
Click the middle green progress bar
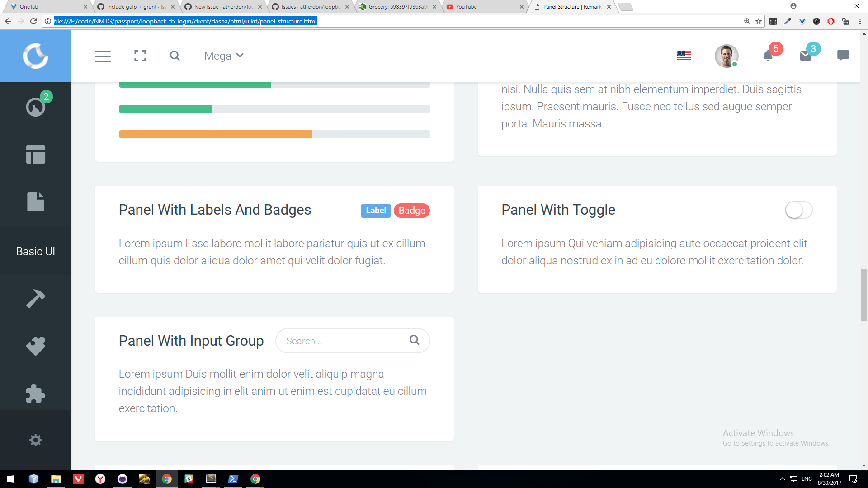165,109
